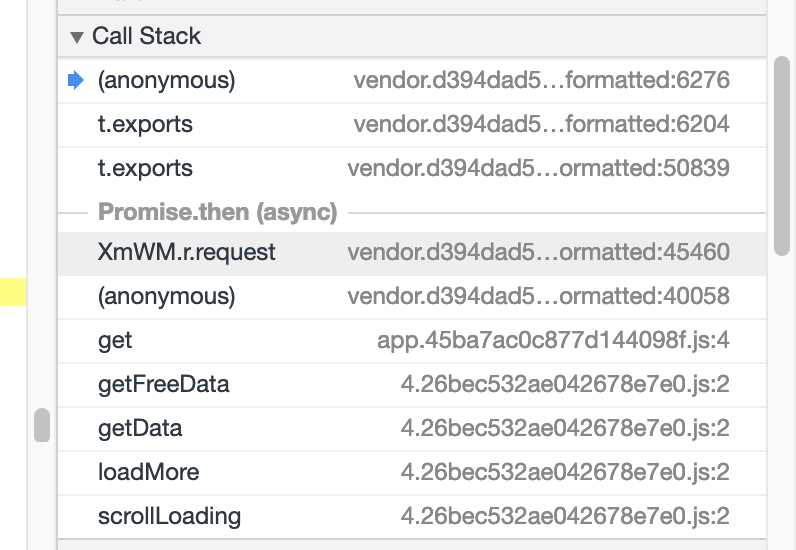
Task: Select the get stack frame
Action: [115, 341]
